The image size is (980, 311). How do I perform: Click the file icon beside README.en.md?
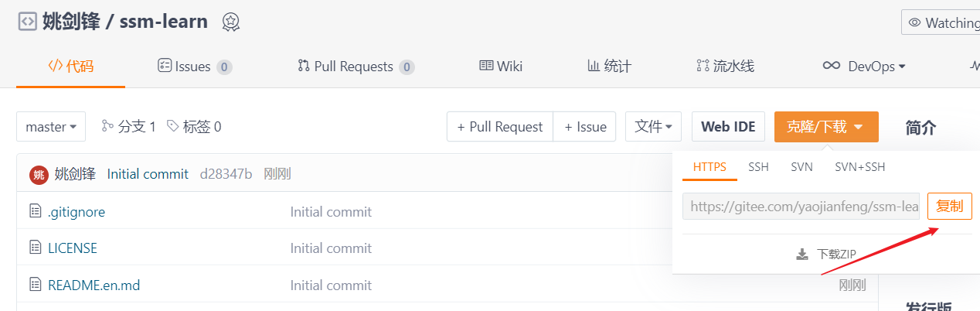tap(35, 285)
